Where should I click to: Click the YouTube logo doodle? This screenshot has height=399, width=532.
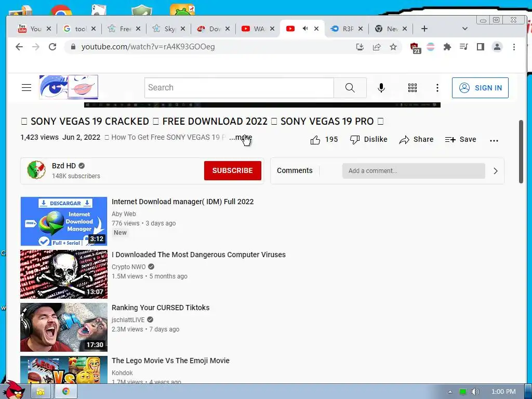pyautogui.click(x=69, y=87)
